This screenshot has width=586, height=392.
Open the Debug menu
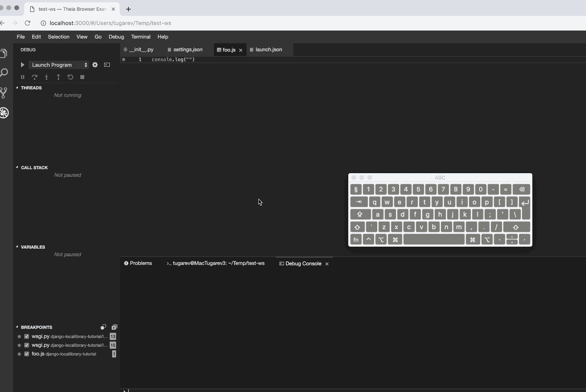(x=116, y=37)
